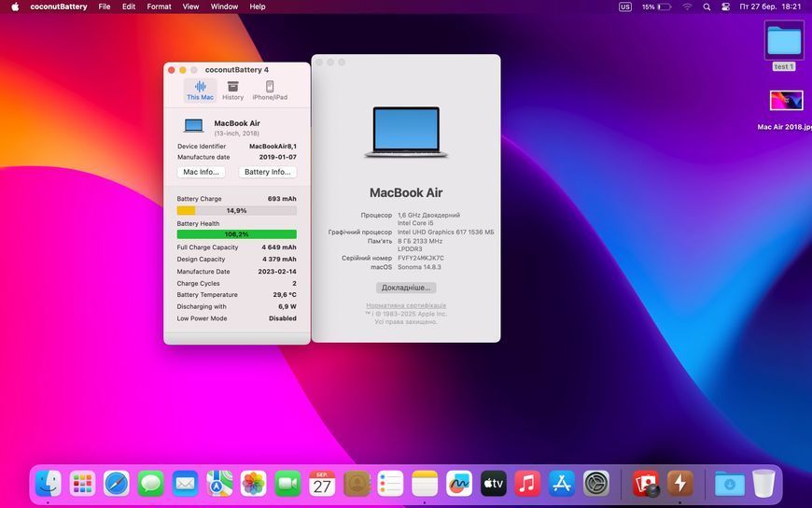Open Apple TV from the Dock
Screen dimensions: 812x508
pyautogui.click(x=494, y=484)
